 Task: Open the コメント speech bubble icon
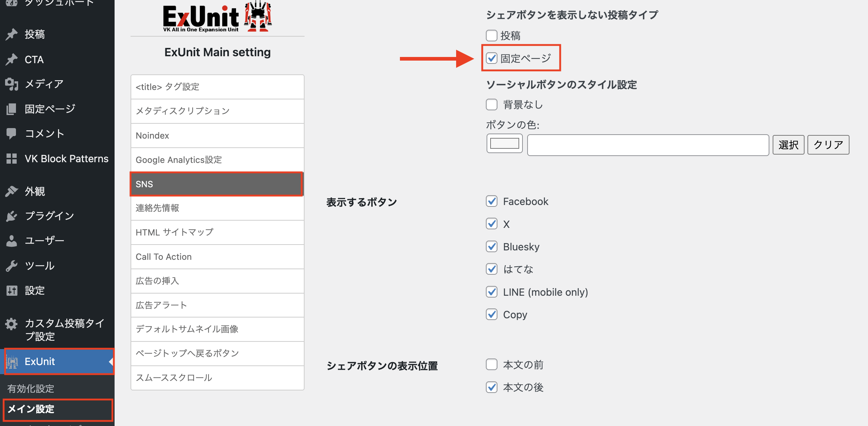[x=12, y=134]
